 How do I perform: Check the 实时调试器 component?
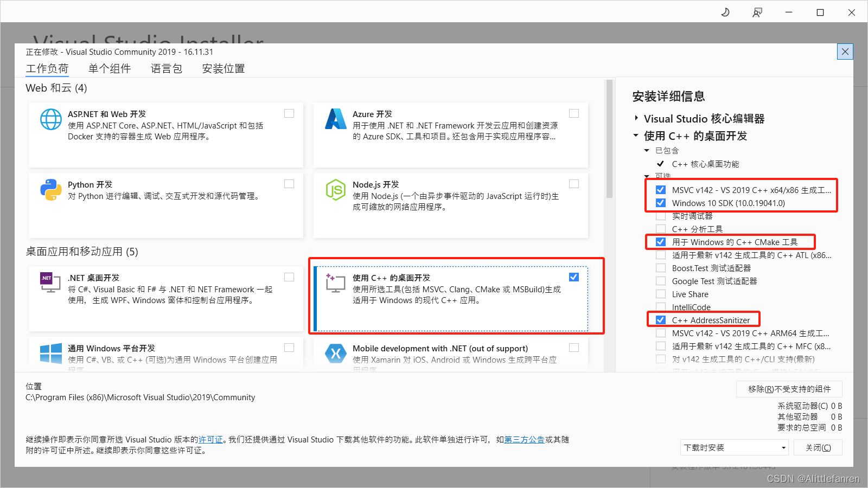point(661,216)
